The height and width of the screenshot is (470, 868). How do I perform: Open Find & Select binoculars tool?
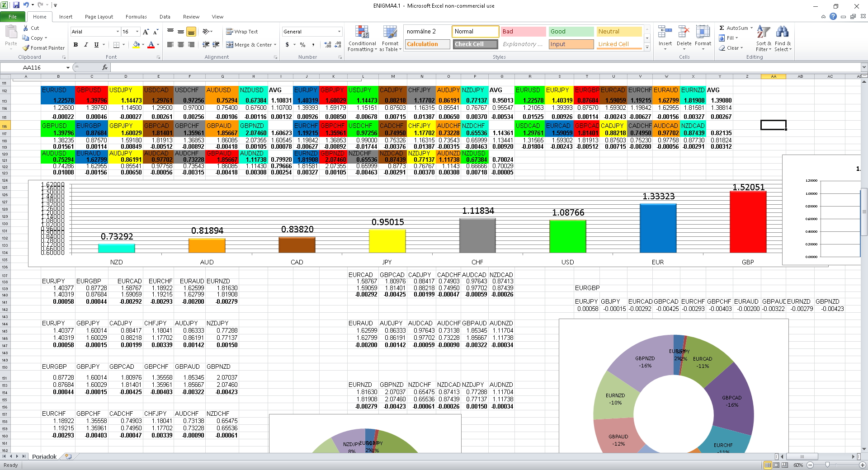tap(782, 38)
